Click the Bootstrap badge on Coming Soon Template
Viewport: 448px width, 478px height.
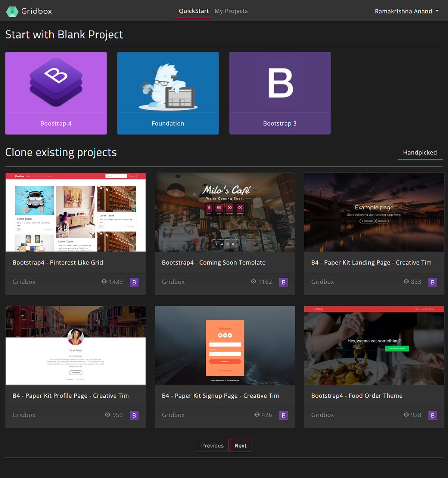pyautogui.click(x=283, y=282)
